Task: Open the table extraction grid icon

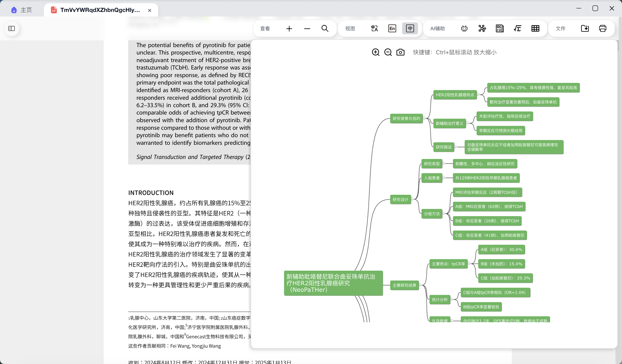Action: (535, 29)
